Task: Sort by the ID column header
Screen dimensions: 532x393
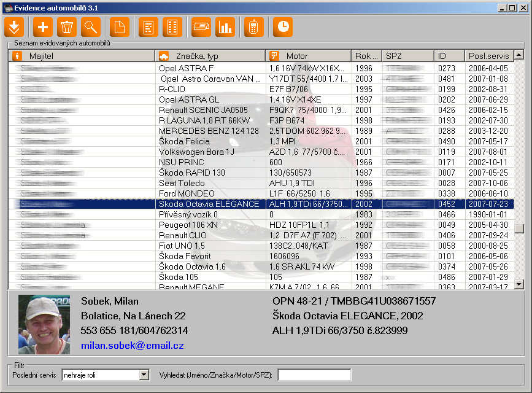Action: (x=449, y=56)
